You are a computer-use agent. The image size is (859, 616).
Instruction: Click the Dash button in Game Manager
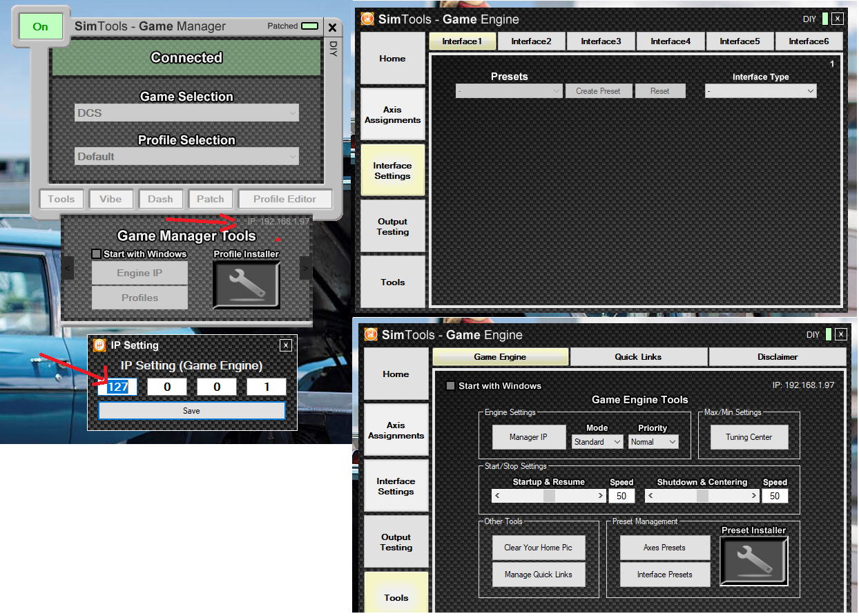(x=160, y=199)
